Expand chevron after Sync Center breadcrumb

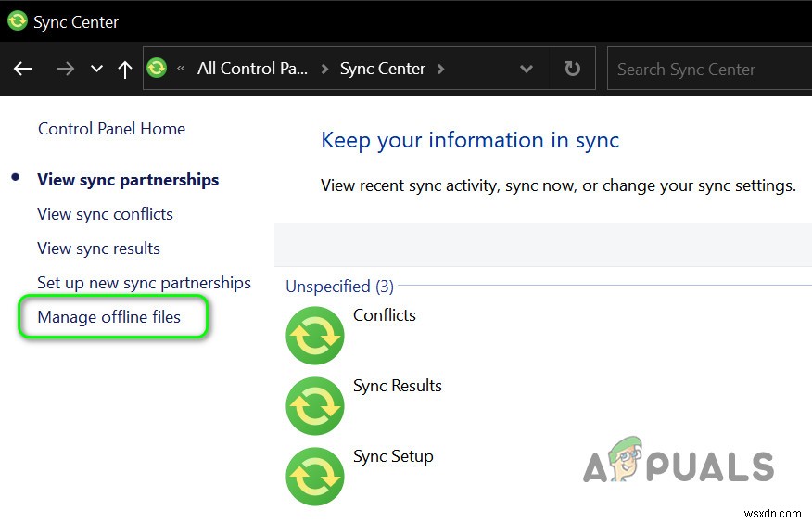[x=440, y=69]
